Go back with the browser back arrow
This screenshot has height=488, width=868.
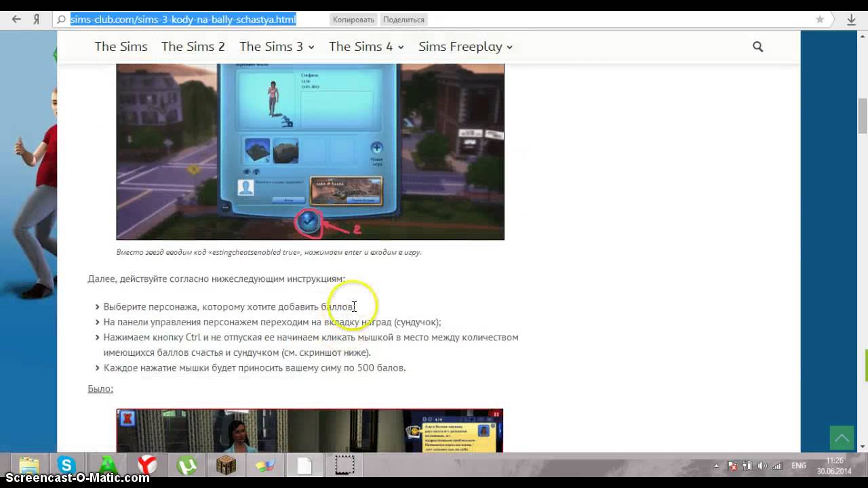coord(16,20)
